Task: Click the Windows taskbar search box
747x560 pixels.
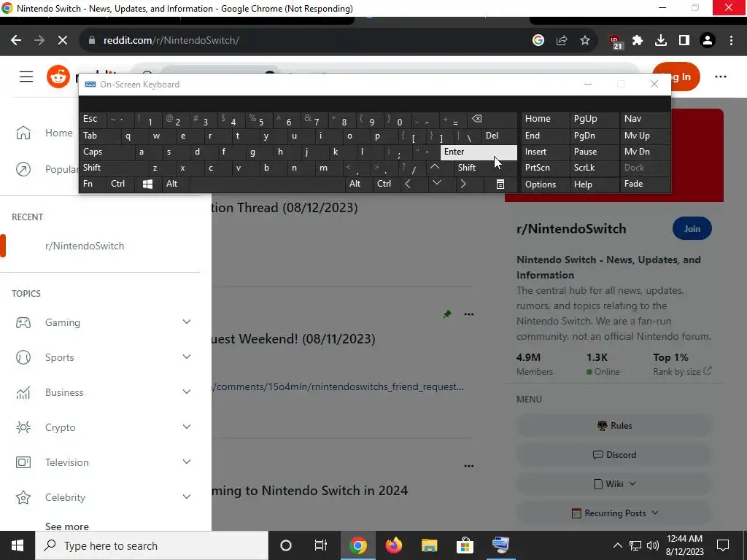Action: pos(152,545)
